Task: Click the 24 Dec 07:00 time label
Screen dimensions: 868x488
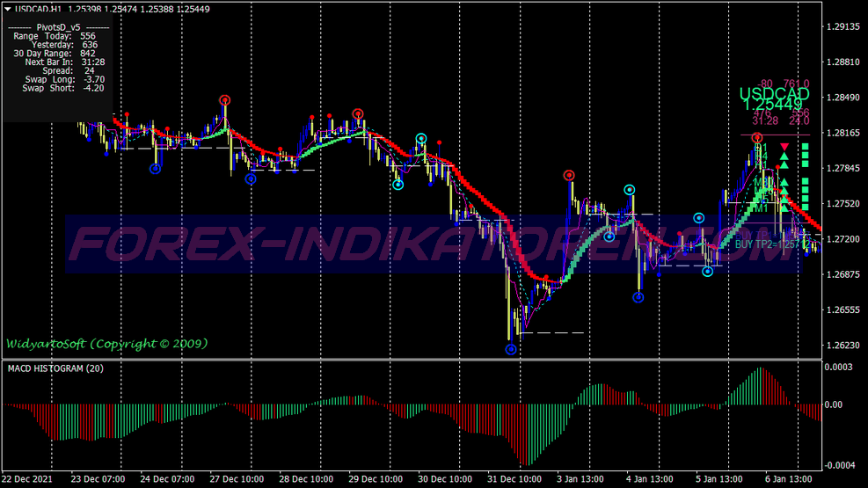Action: [167, 479]
